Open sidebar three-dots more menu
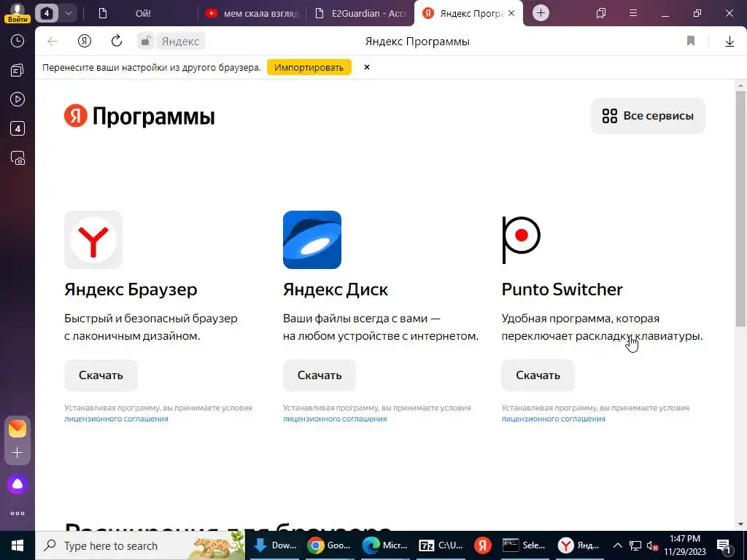Image resolution: width=747 pixels, height=560 pixels. 18,513
